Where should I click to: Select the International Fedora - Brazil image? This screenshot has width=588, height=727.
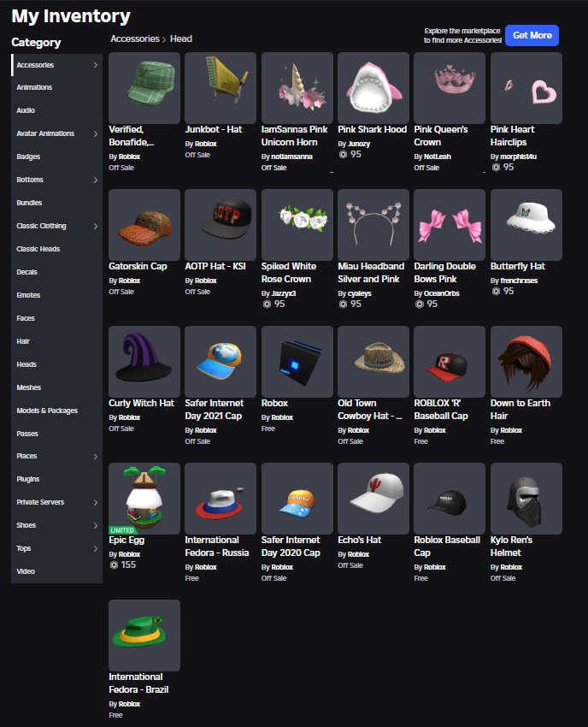coord(144,635)
